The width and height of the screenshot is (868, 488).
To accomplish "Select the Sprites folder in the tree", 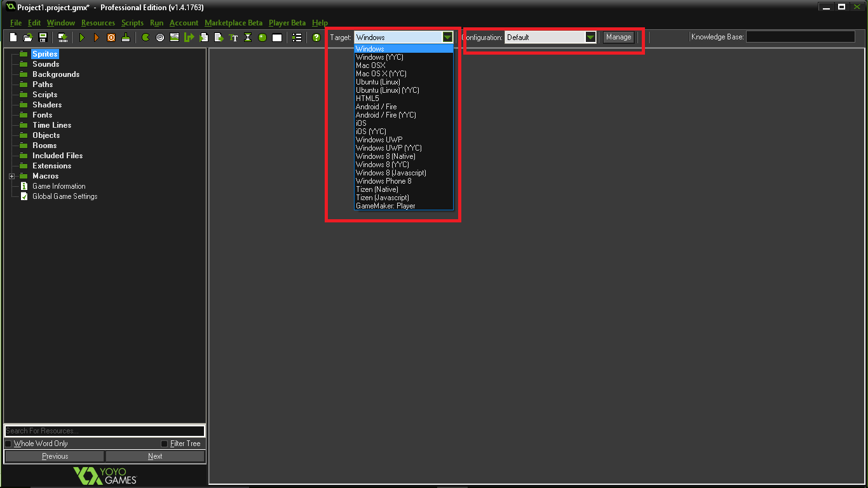I will [x=44, y=54].
